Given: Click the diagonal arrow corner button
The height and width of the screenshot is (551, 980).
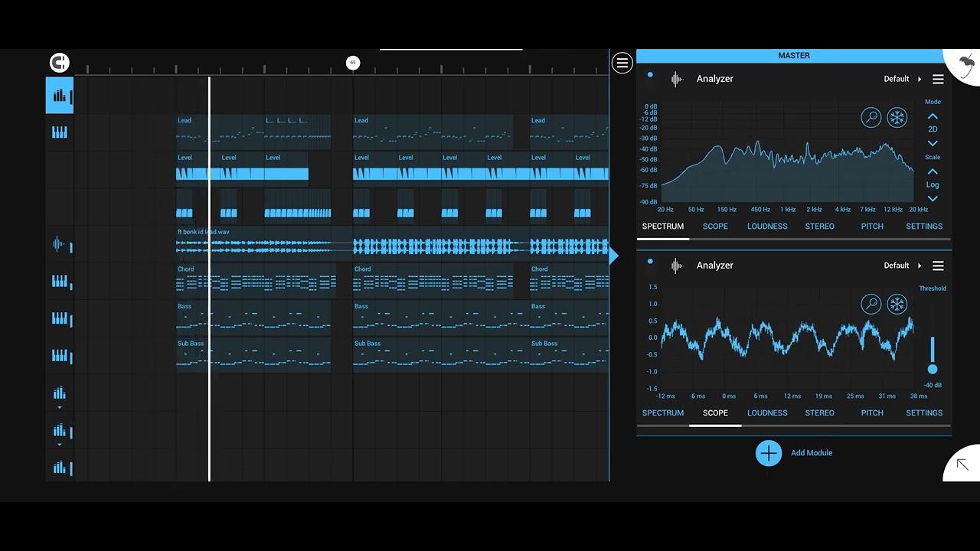Looking at the screenshot, I should click(x=963, y=464).
